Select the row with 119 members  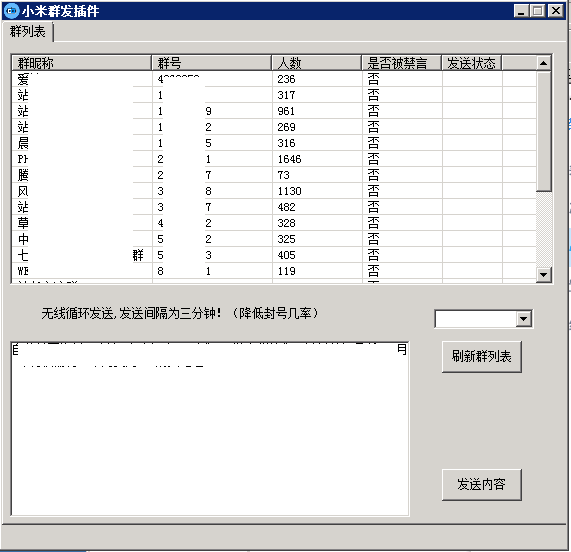[x=274, y=271]
